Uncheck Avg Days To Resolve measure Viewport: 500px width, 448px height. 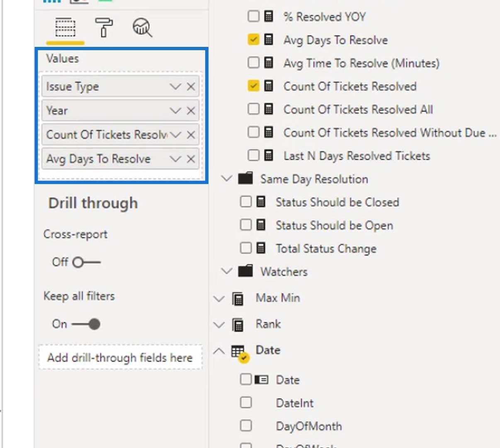[253, 39]
